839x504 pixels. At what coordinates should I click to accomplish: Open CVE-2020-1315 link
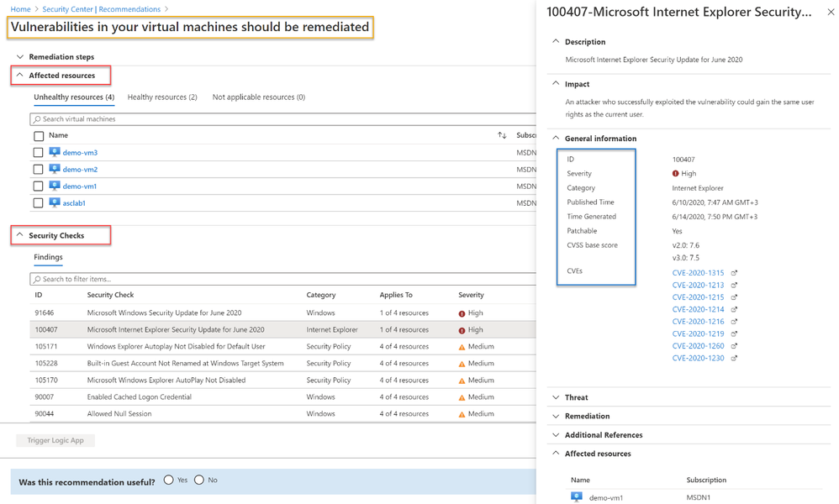[x=698, y=272]
